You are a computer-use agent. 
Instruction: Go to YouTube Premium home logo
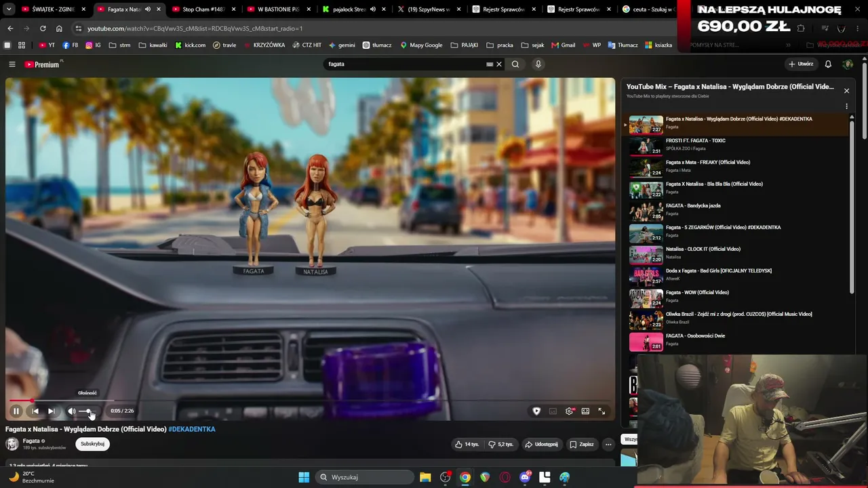[42, 64]
